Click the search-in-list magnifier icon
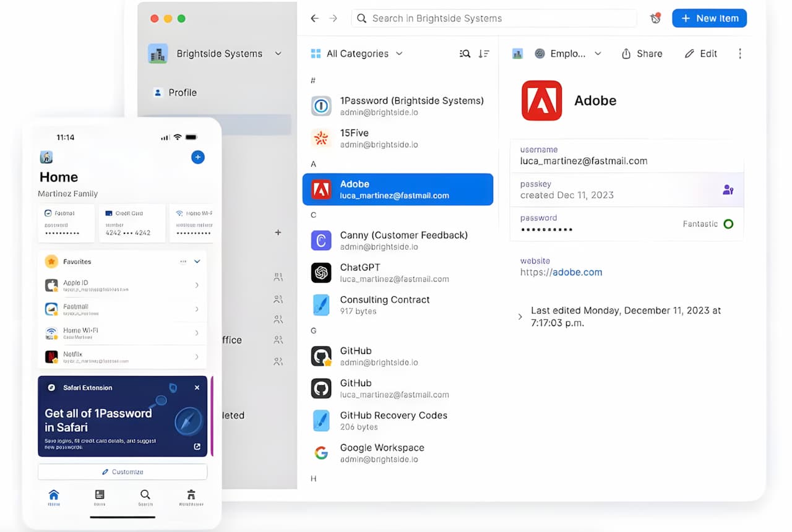 point(465,54)
